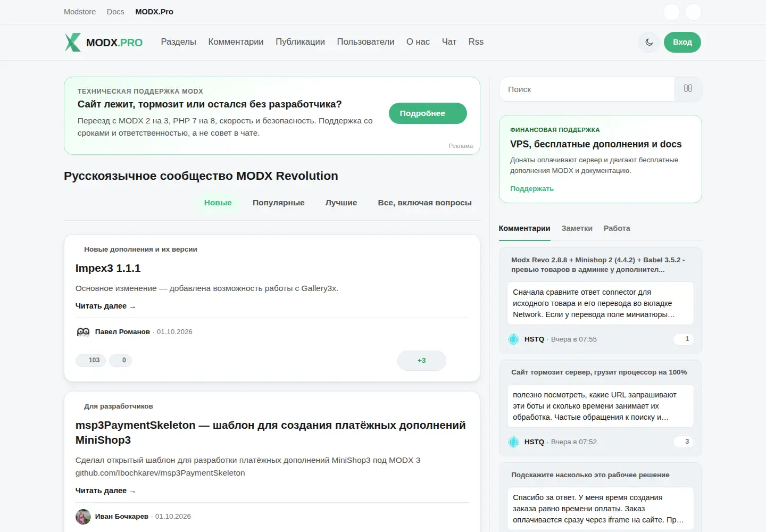This screenshot has height=532, width=766.
Task: Open the Docs link in top bar
Action: (115, 12)
